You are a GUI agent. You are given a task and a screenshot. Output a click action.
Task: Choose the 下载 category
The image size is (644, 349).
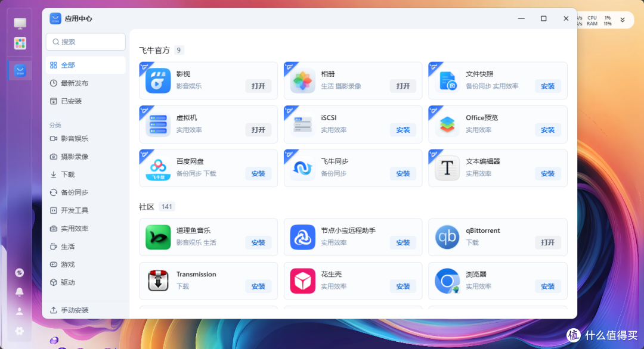click(85, 174)
